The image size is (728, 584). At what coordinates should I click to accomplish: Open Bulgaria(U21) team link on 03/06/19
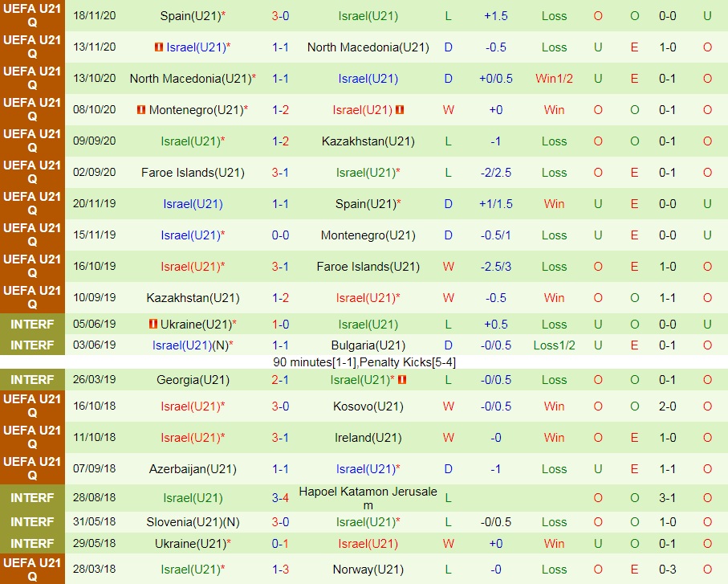(x=368, y=345)
